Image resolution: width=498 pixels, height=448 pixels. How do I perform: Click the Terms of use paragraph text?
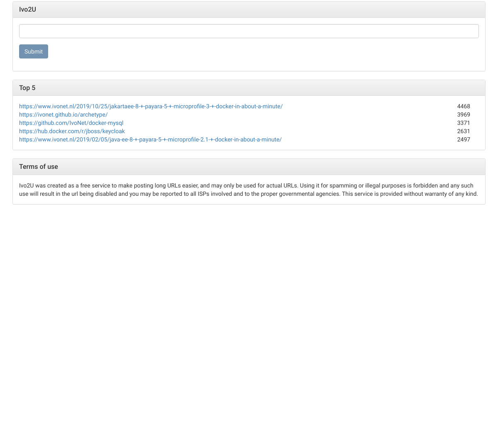[x=249, y=190]
